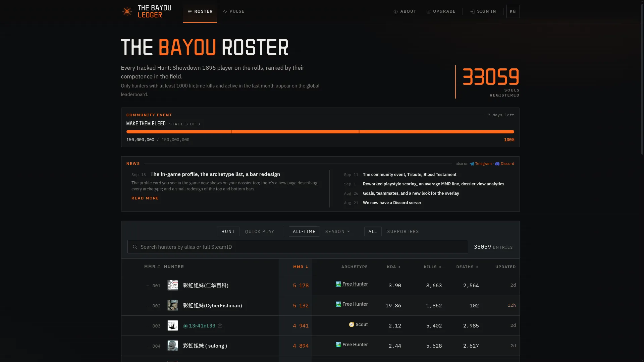Click the Telegram icon in news header
Viewport: 644px width, 362px height.
(472, 164)
